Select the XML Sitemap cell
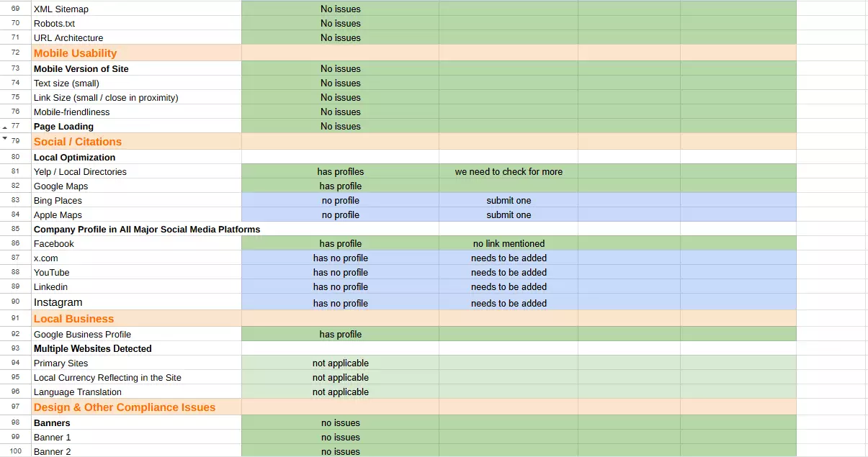Screen dimensions: 868x457 tap(137, 9)
